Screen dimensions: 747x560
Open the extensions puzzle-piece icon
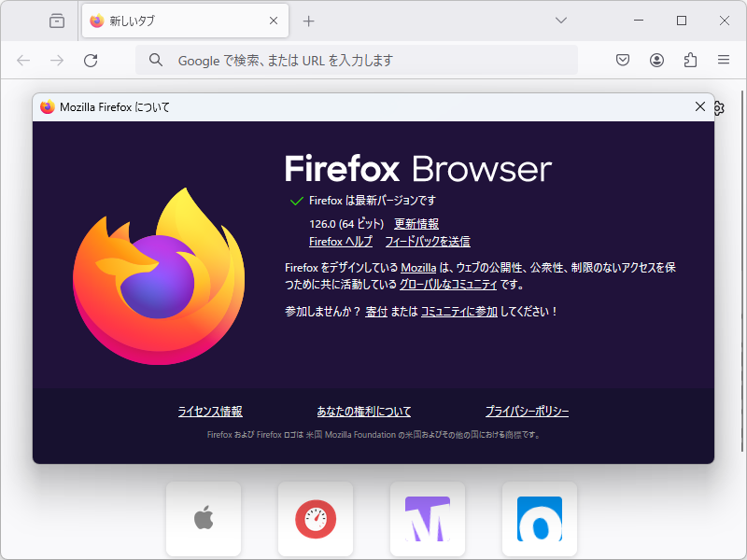click(x=689, y=59)
